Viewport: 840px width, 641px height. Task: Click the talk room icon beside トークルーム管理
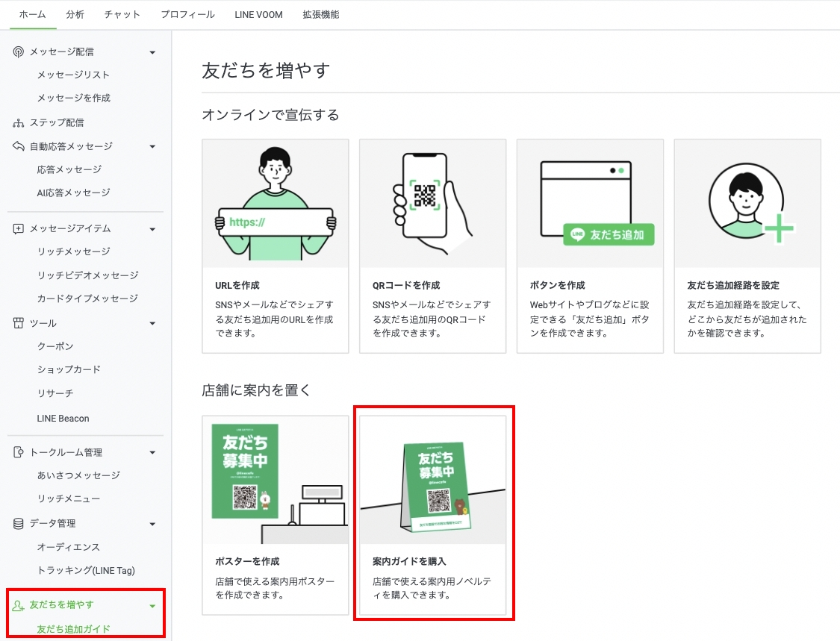[x=19, y=452]
